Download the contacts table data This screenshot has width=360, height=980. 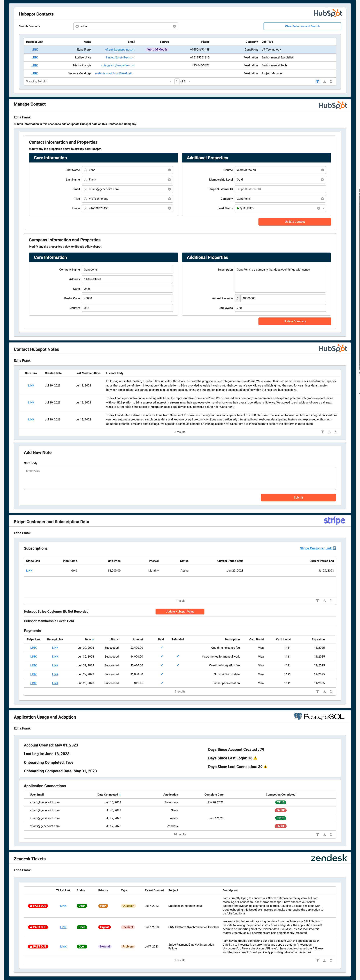click(x=324, y=81)
